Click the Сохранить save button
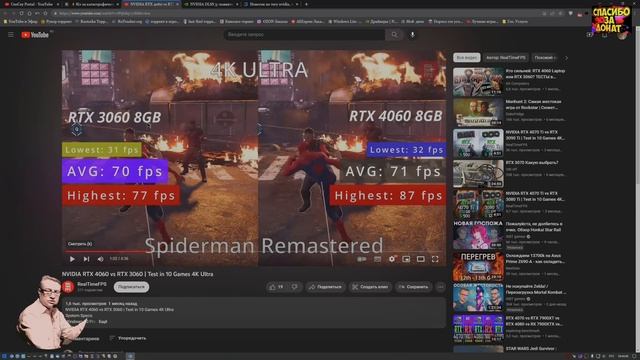 tap(413, 287)
